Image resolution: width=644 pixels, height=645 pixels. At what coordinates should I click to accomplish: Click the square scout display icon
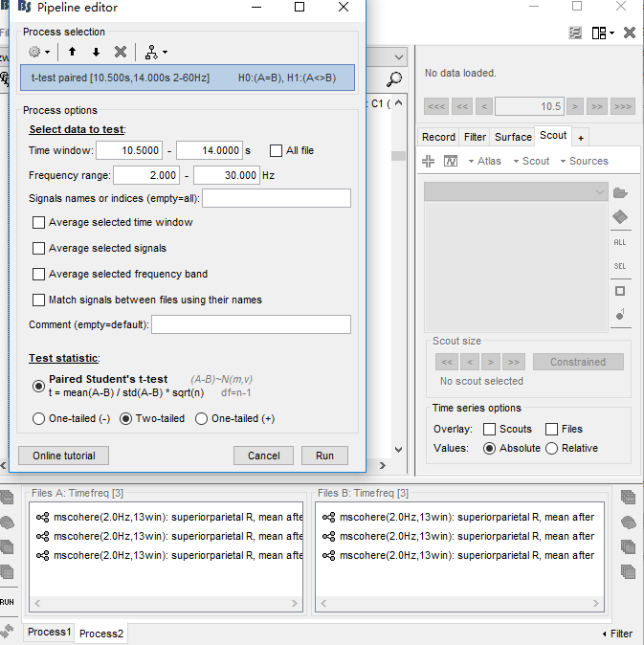pos(620,291)
